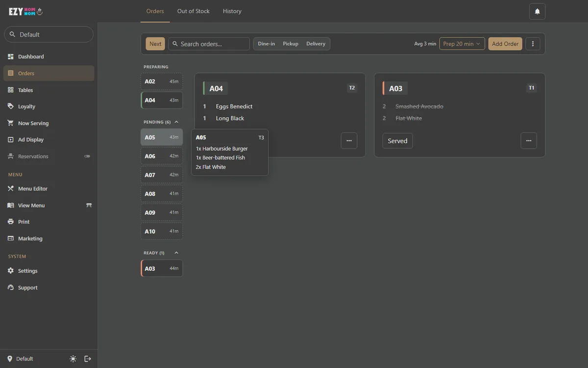Click Long Black item on A04
The width and height of the screenshot is (588, 368).
tap(230, 118)
